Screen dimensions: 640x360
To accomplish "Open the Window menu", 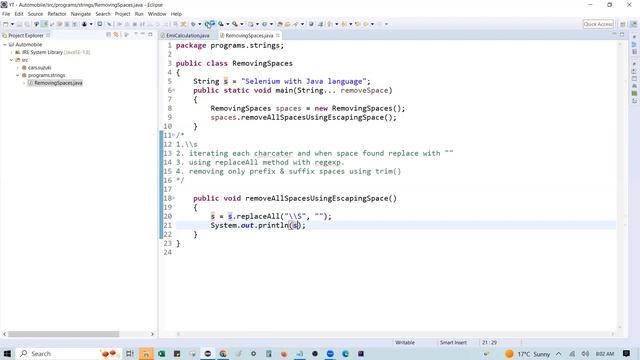I will point(157,14).
